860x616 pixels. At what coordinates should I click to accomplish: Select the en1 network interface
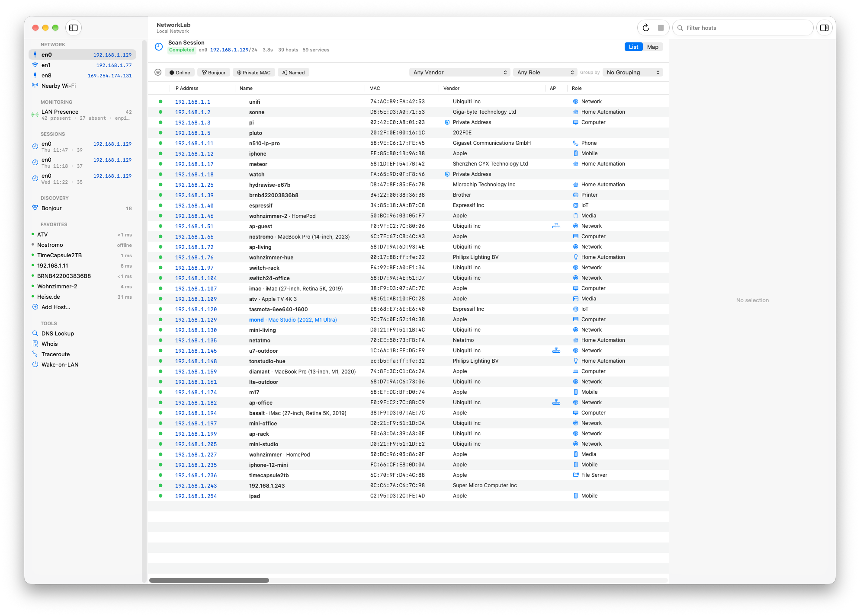(82, 65)
